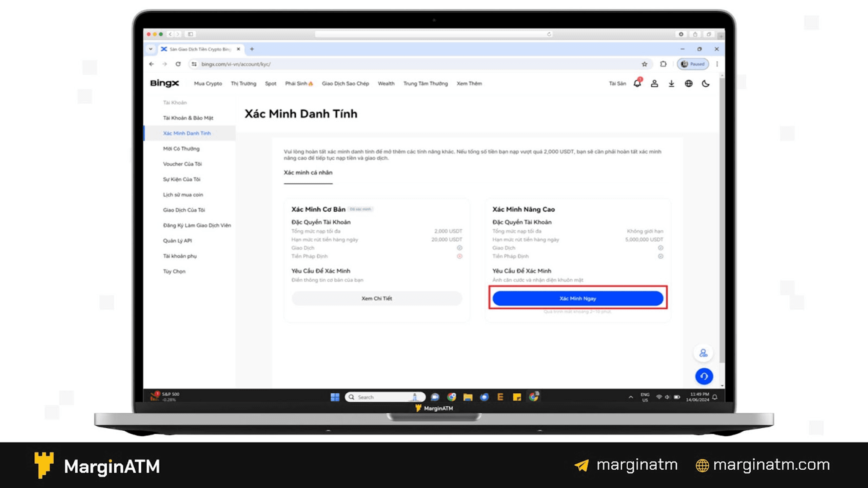Viewport: 868px width, 488px height.
Task: Open browser extensions puzzle icon
Action: (x=663, y=64)
